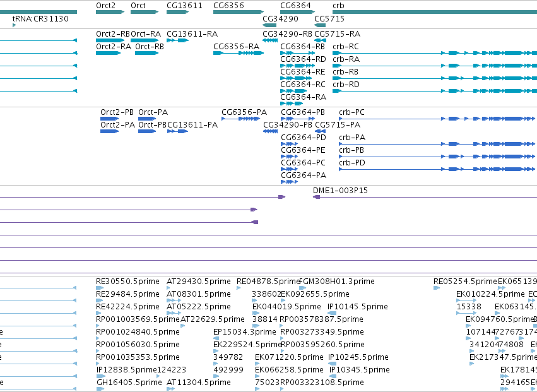Screen dimensions: 537x392
Task: Click the crb-RB transcript label
Action: 346,72
